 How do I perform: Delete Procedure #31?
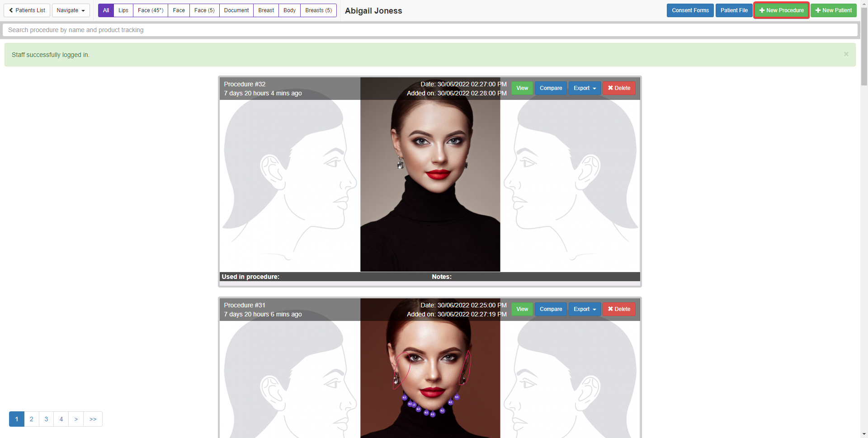tap(619, 309)
